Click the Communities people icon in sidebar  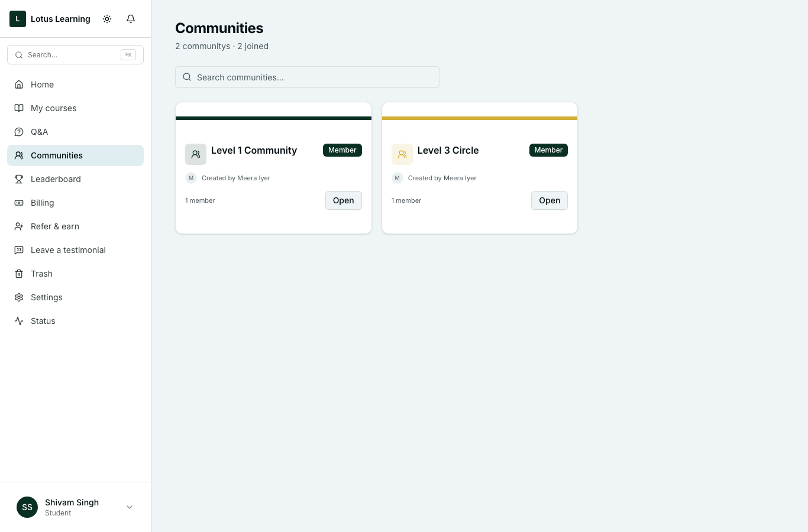[x=19, y=155]
